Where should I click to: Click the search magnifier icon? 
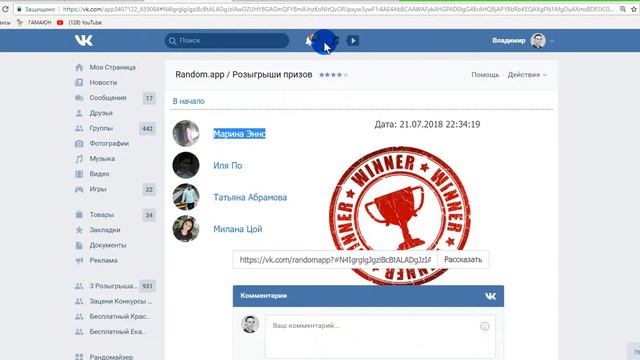[173, 41]
